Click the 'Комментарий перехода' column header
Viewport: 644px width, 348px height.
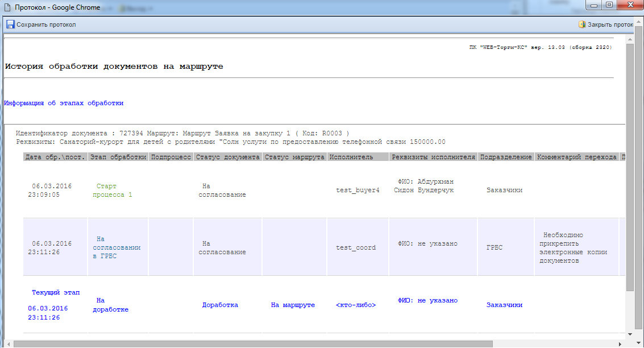576,157
